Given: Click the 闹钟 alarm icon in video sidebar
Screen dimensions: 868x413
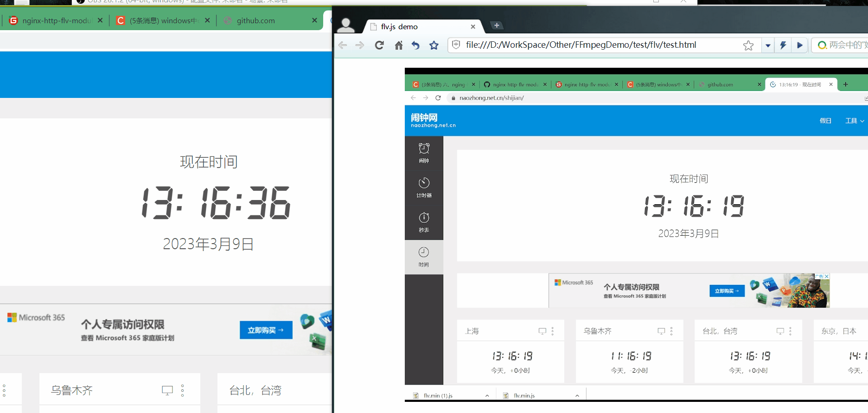Looking at the screenshot, I should pos(424,153).
